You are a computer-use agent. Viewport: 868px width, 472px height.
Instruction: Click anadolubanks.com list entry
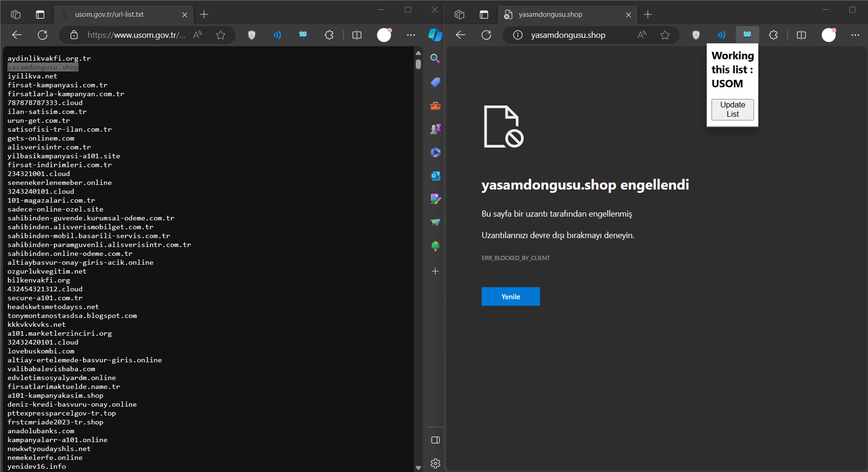click(41, 431)
